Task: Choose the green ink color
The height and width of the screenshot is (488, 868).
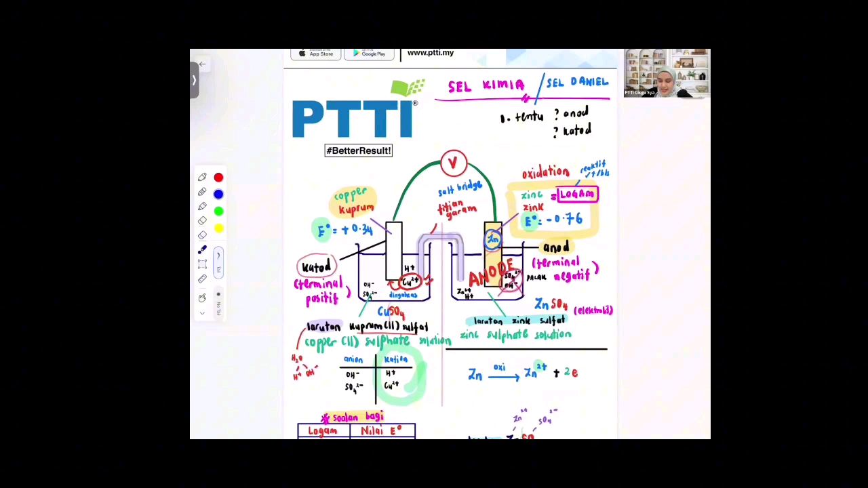Action: (218, 211)
